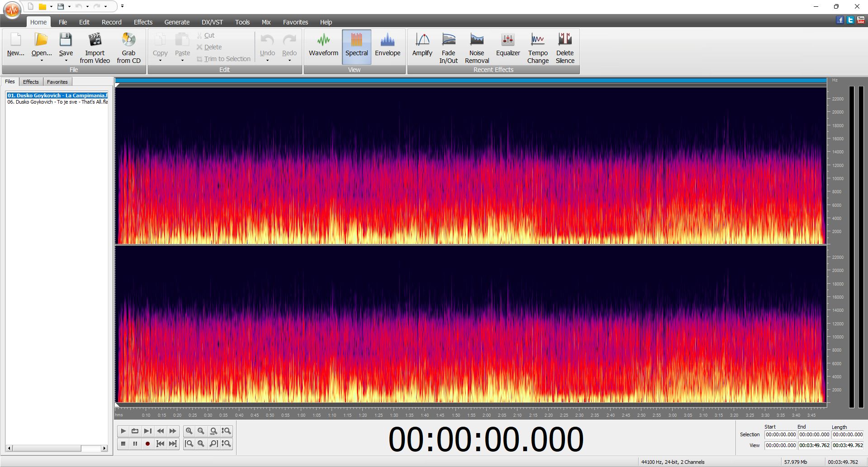Jump to the end of the track
The image size is (868, 467).
click(173, 443)
